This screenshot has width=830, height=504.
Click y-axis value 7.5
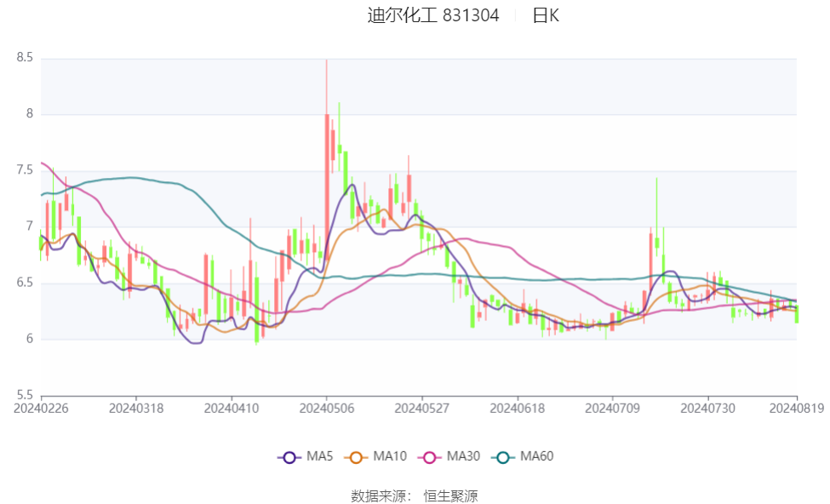coord(25,170)
